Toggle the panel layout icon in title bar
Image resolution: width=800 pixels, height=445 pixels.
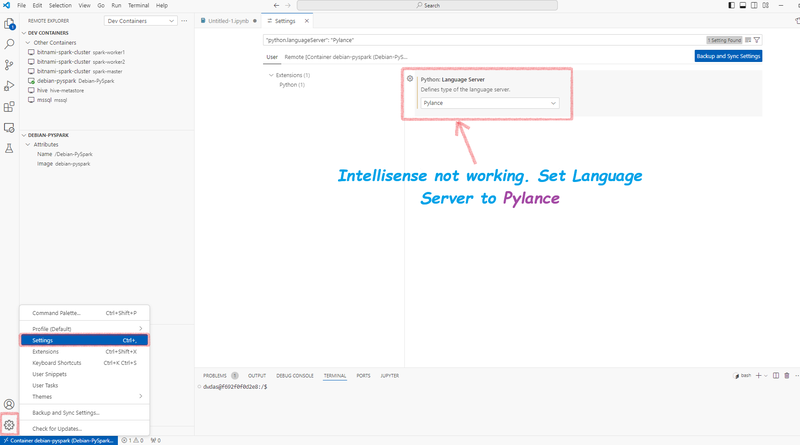pyautogui.click(x=743, y=5)
